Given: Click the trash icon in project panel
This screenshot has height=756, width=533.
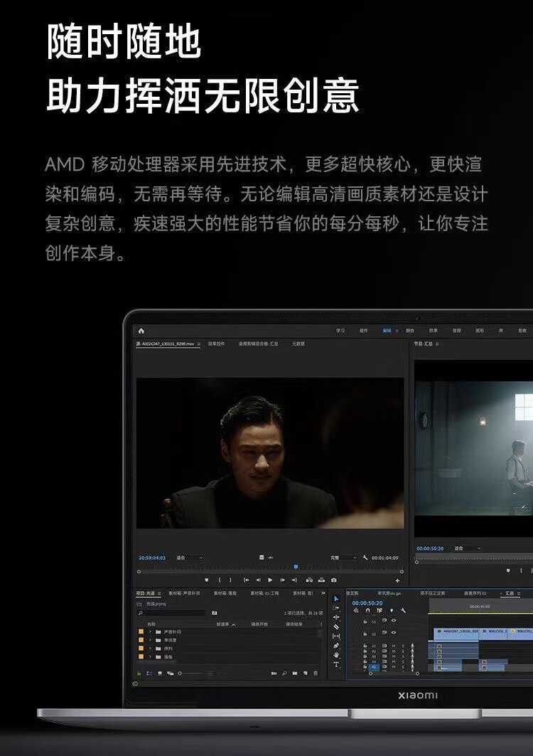Looking at the screenshot, I should pos(316,673).
